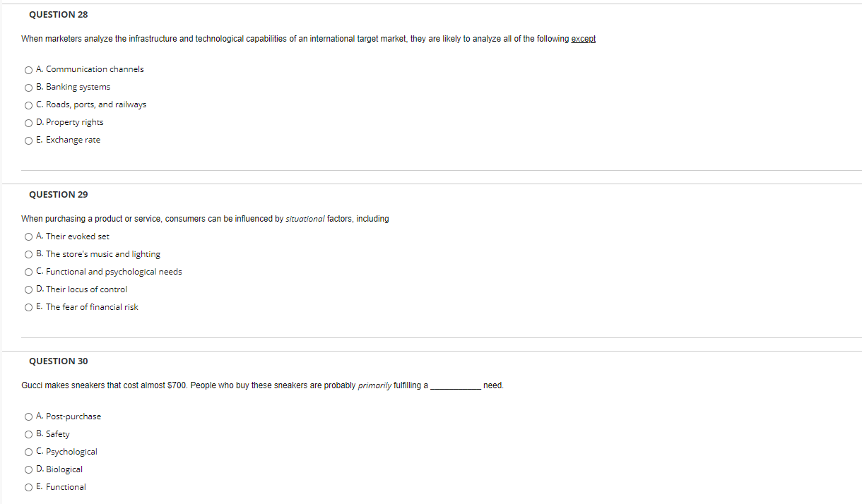Pick option D Their locus of control
Image resolution: width=862 pixels, height=504 pixels.
28,289
